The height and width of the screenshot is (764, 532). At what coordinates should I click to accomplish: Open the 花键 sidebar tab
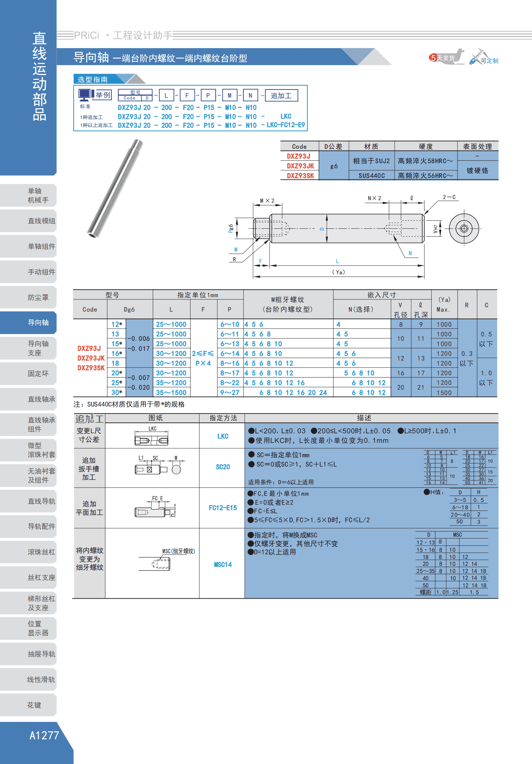pos(28,705)
